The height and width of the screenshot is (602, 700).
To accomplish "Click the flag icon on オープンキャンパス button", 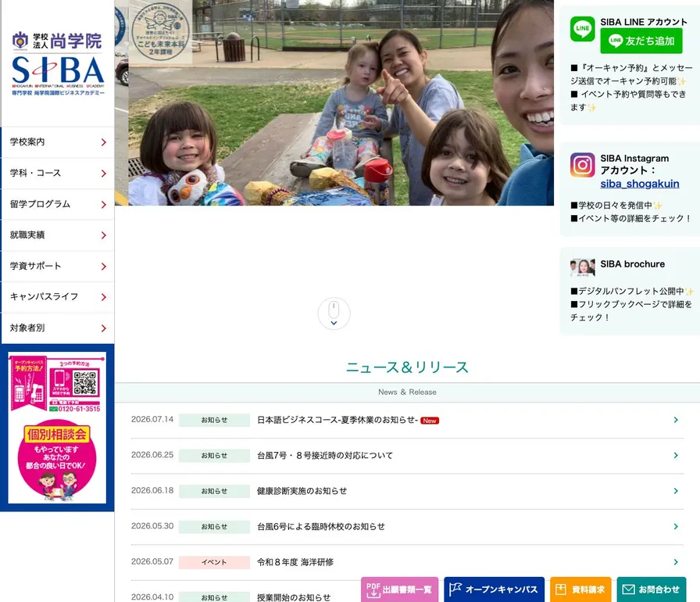I will point(455,589).
